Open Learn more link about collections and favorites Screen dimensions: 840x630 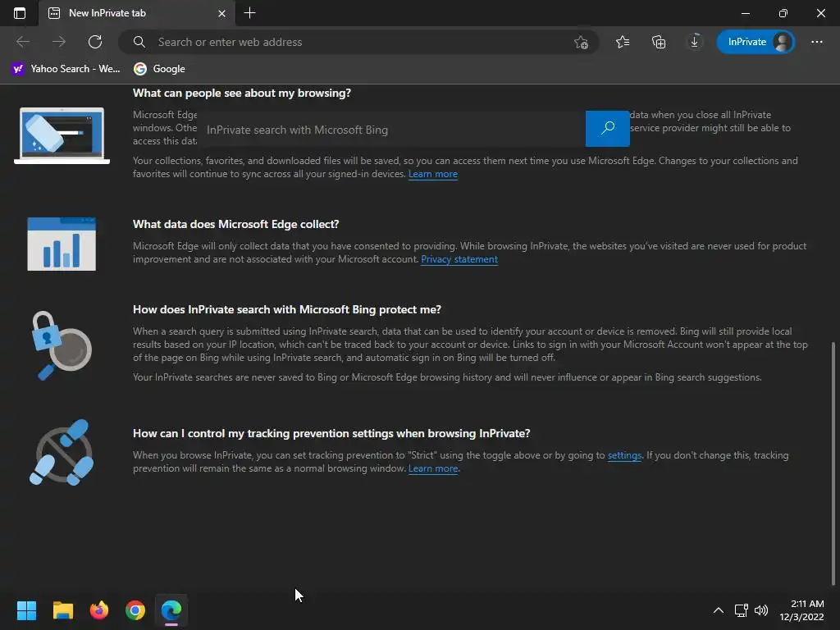tap(433, 174)
